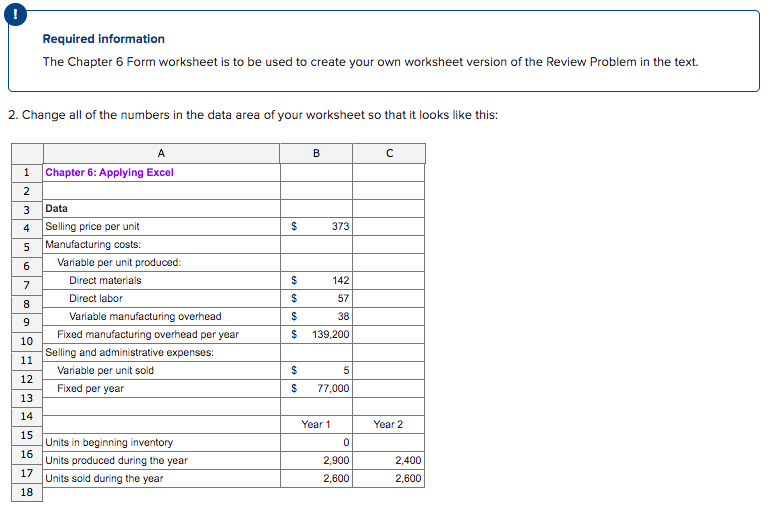Click 'Variable per unit sold' label
778x508 pixels.
[x=105, y=370]
